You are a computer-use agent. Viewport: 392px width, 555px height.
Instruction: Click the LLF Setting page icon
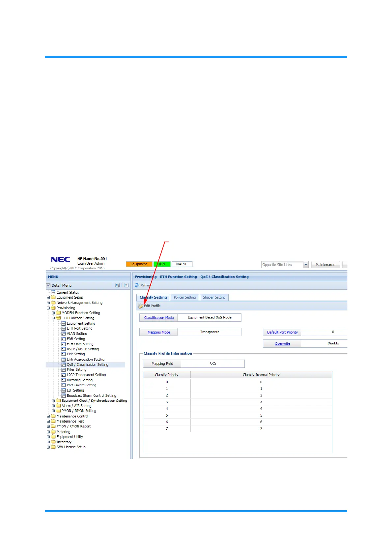63,390
